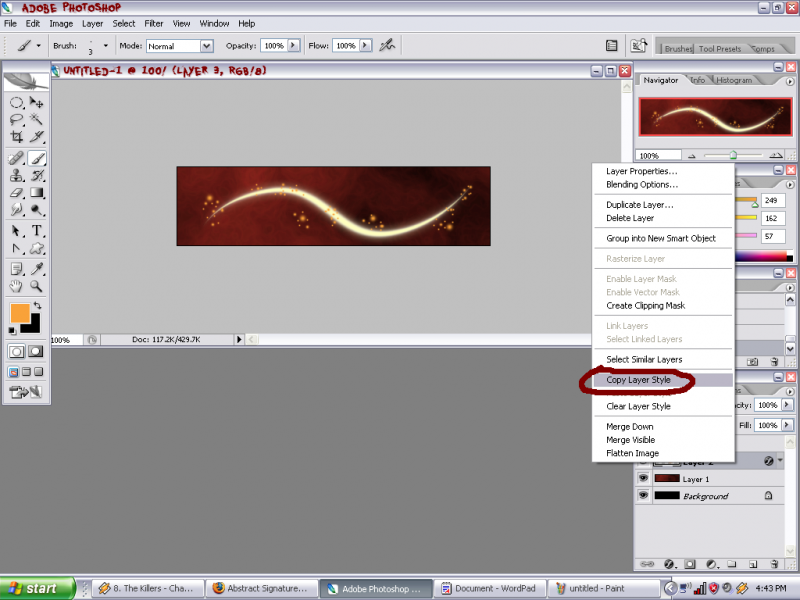Select the Eyedropper tool

(37, 269)
